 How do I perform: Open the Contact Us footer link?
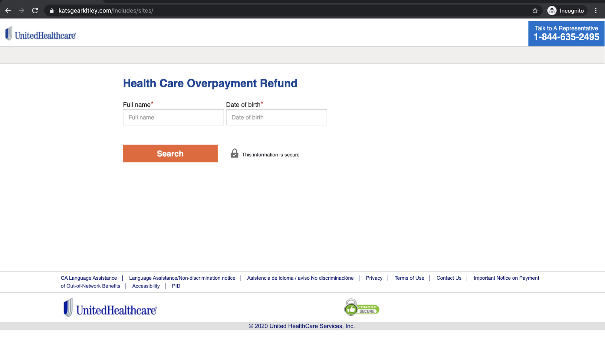[449, 278]
